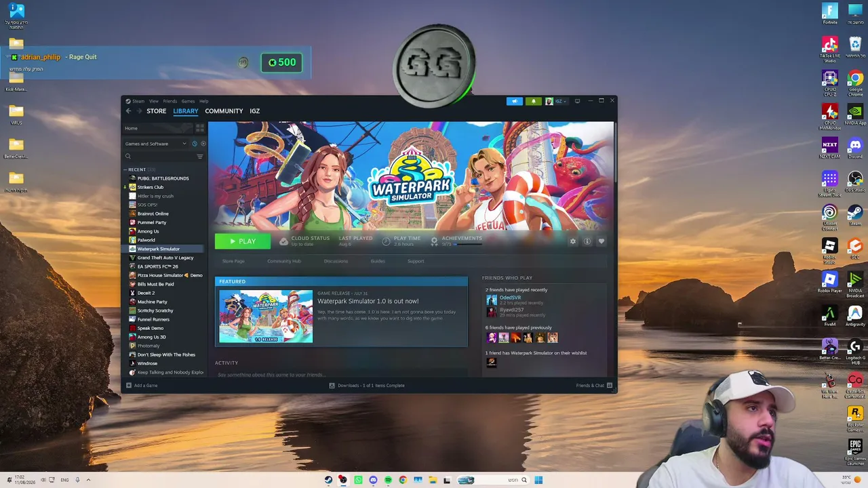
Task: Go to the COMMUNITY tab
Action: (224, 111)
